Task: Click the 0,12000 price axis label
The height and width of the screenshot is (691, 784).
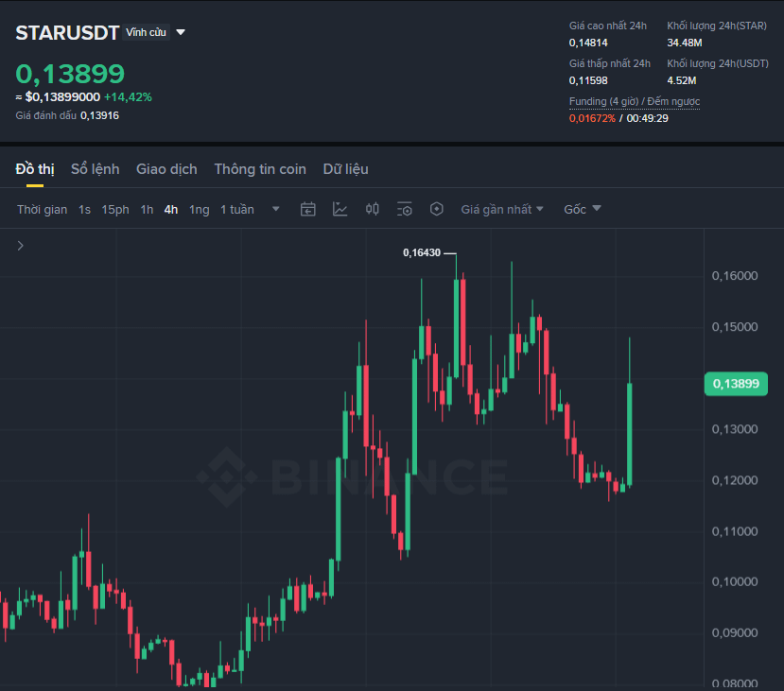Action: 735,480
